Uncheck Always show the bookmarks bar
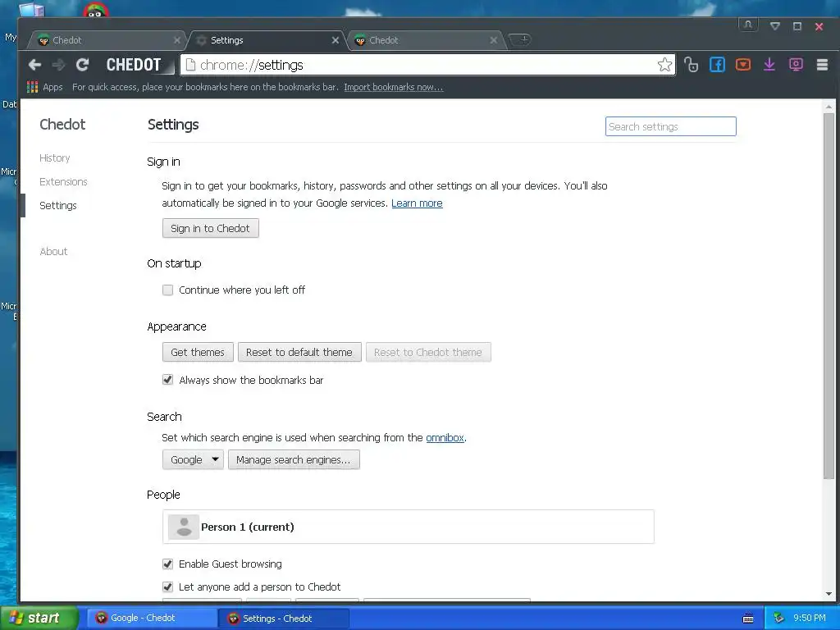The height and width of the screenshot is (630, 840). coord(167,380)
